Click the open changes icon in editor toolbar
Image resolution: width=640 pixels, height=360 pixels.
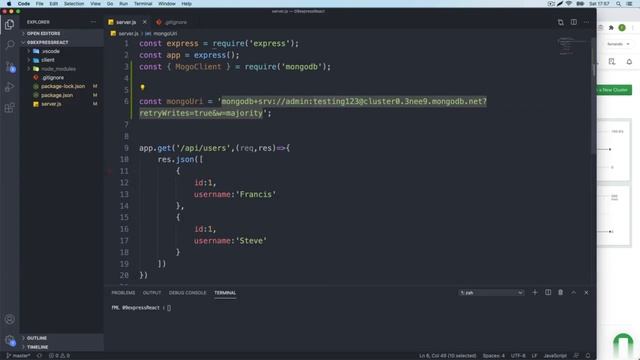[561, 22]
